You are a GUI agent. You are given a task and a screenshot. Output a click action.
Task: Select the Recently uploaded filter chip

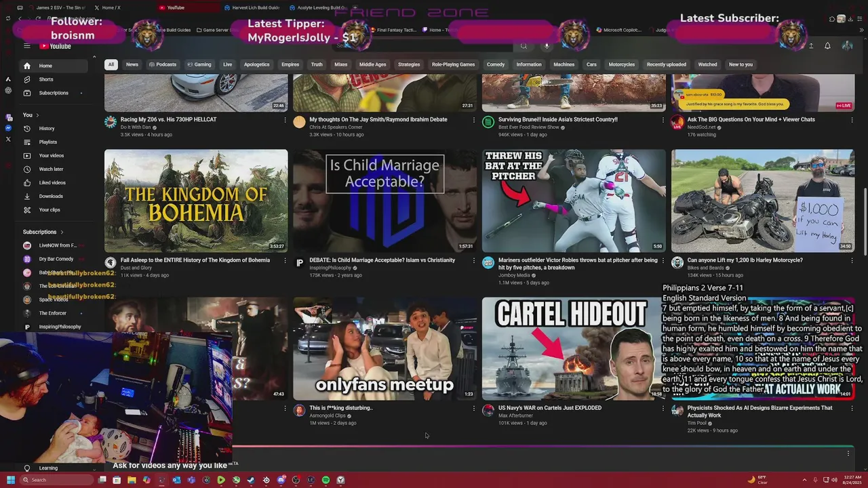pyautogui.click(x=666, y=64)
